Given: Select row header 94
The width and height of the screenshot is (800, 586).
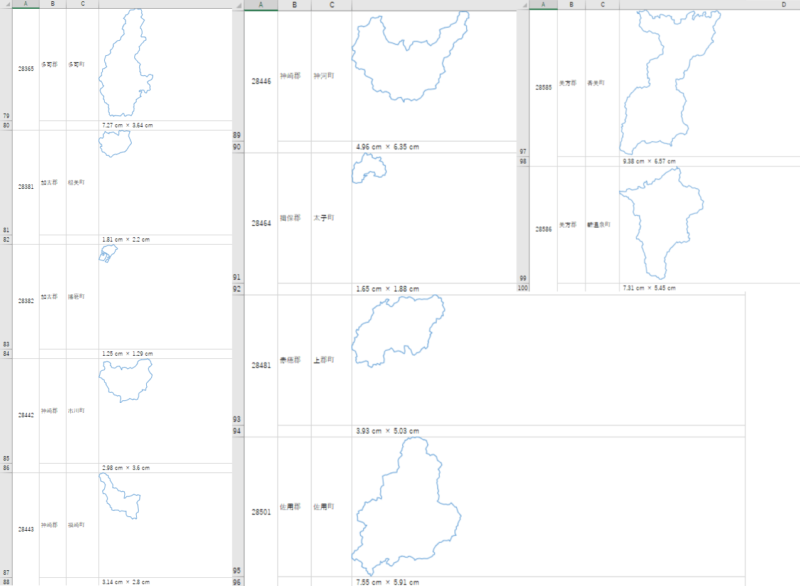Looking at the screenshot, I should tap(237, 431).
